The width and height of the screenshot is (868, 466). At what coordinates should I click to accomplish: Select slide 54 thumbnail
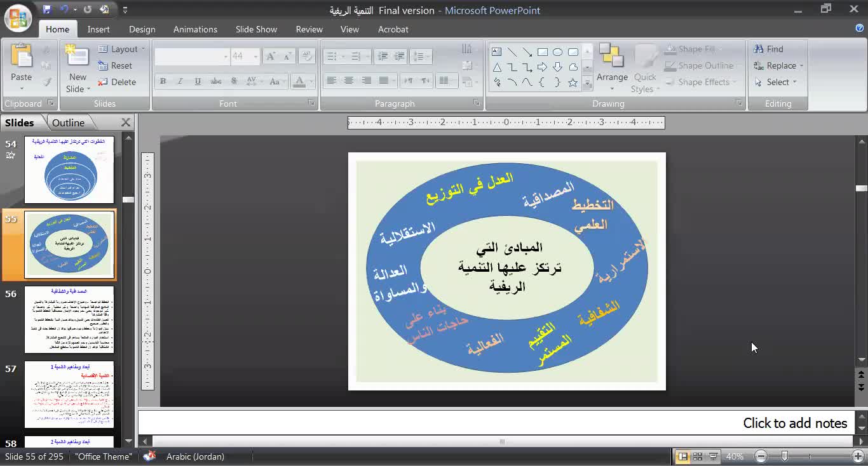point(69,170)
